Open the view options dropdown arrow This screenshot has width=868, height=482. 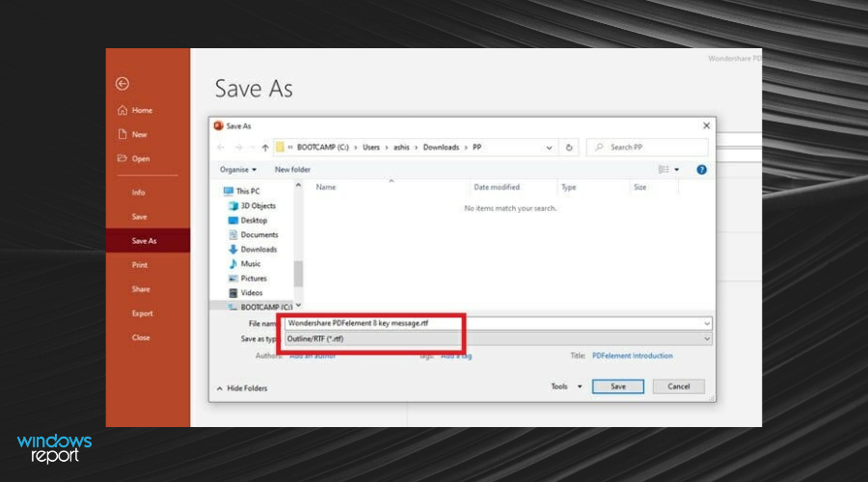676,170
